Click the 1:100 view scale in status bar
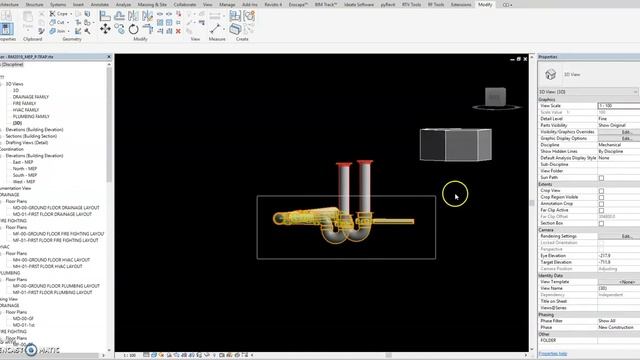Image resolution: width=640 pixels, height=360 pixels. [x=129, y=356]
